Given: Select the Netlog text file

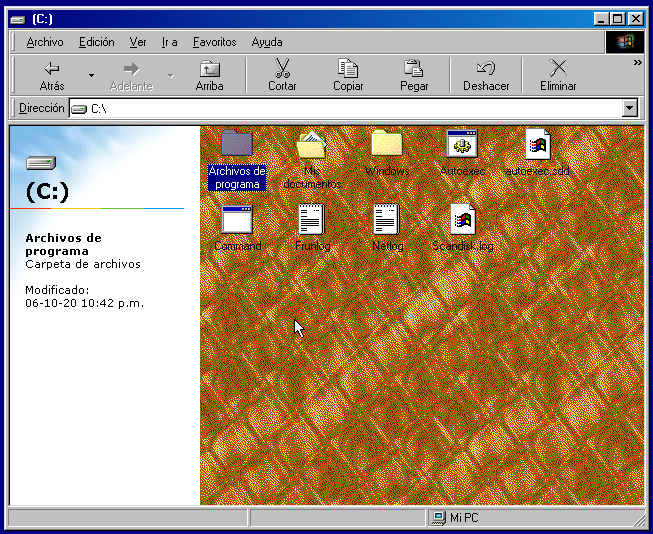Looking at the screenshot, I should coord(387,228).
